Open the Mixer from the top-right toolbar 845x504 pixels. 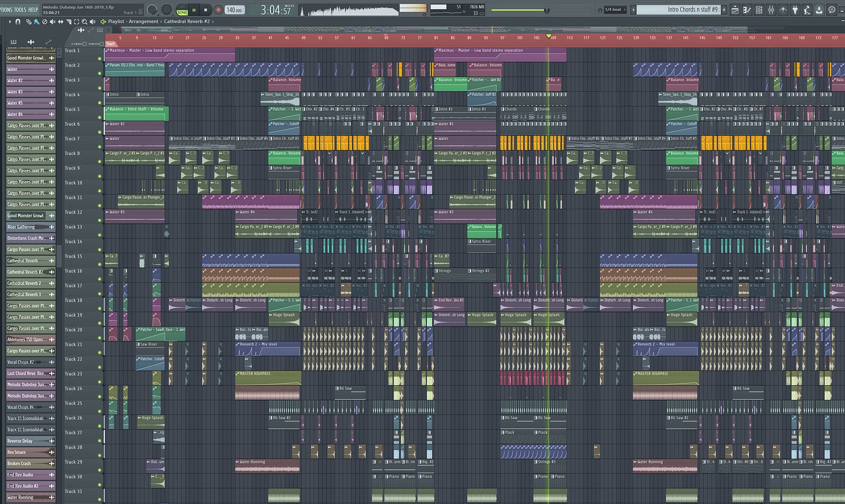tap(770, 9)
